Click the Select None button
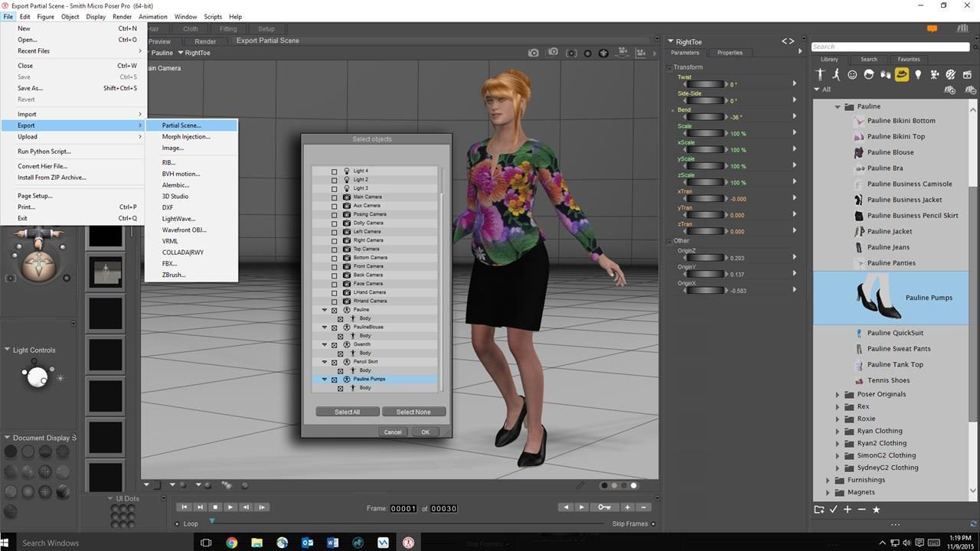Screen dimensions: 980x551 [x=413, y=412]
